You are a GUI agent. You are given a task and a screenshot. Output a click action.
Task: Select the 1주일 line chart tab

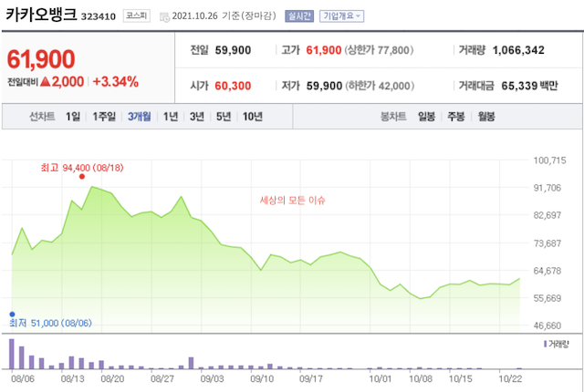(x=104, y=117)
